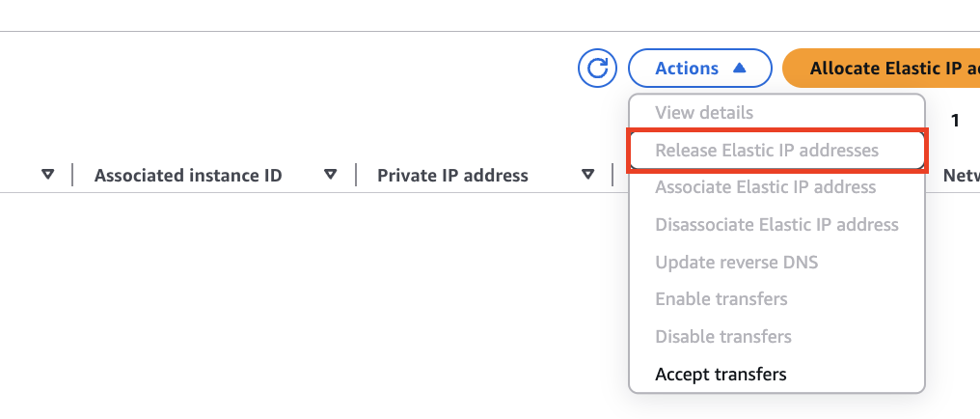
Task: Click the Associated instance ID column header
Action: (x=188, y=176)
